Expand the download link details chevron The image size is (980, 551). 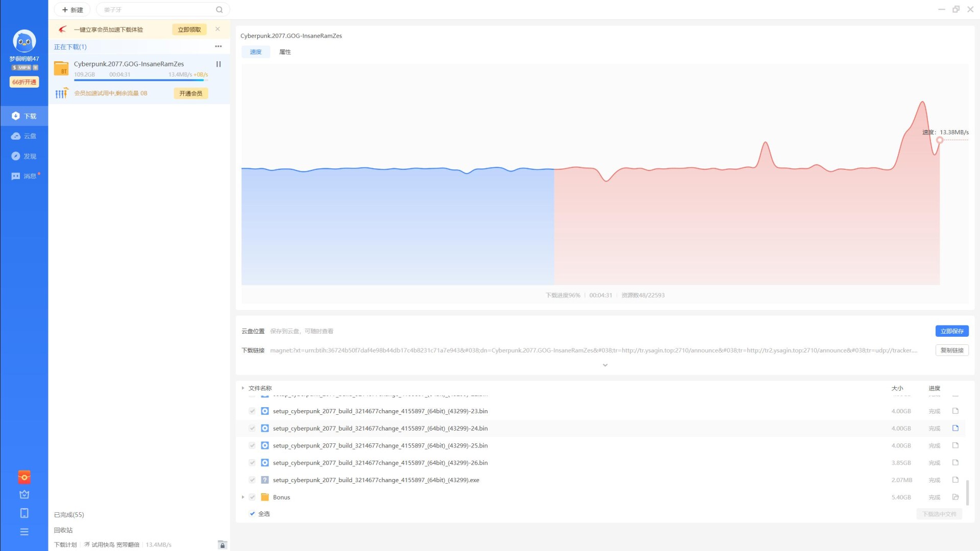click(x=605, y=365)
